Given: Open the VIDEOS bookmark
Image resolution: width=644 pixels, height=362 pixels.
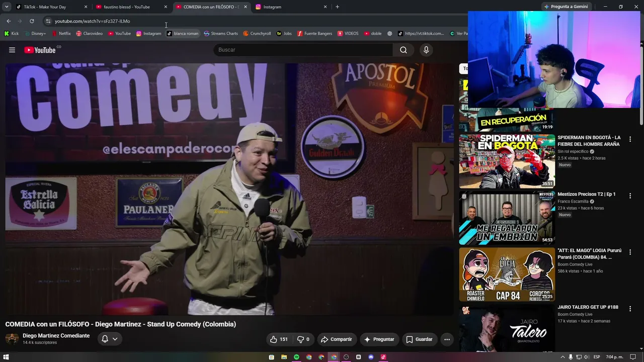Looking at the screenshot, I should click(x=348, y=34).
